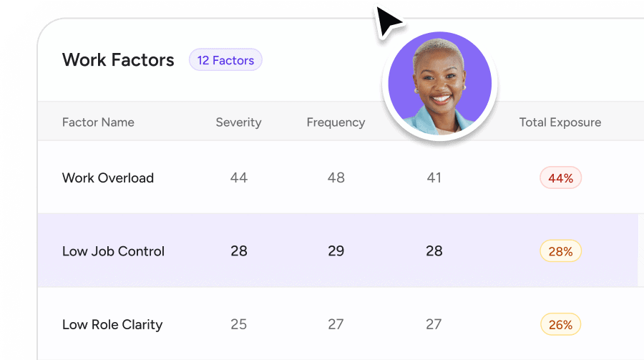Sort by Severity column header
Screen dimensions: 644x360
238,122
